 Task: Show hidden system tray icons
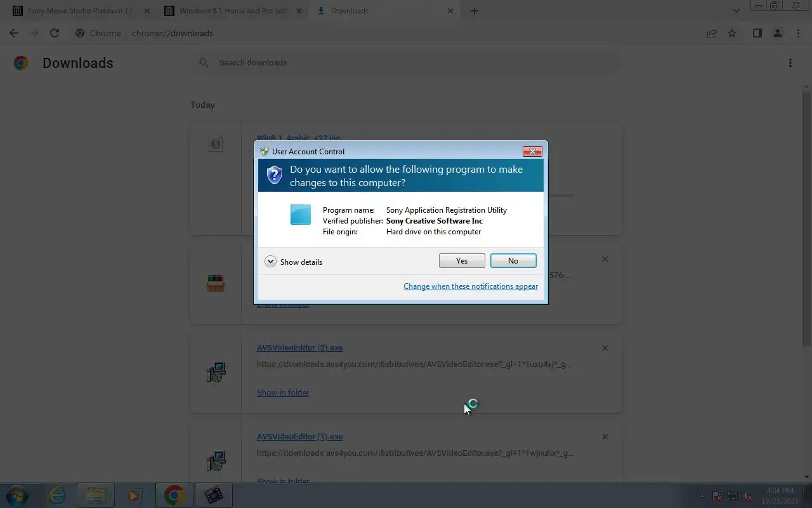(x=702, y=497)
